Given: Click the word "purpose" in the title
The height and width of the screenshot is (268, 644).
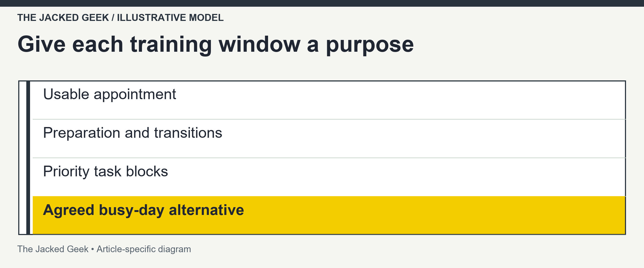Looking at the screenshot, I should coord(370,46).
